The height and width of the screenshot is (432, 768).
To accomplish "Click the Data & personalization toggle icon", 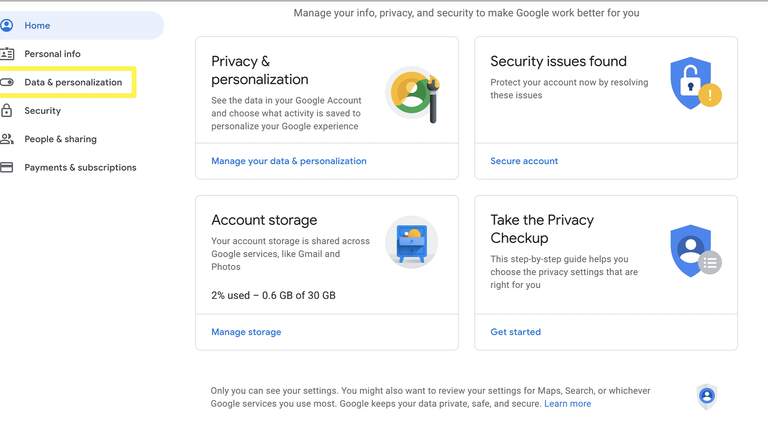I will click(x=7, y=82).
